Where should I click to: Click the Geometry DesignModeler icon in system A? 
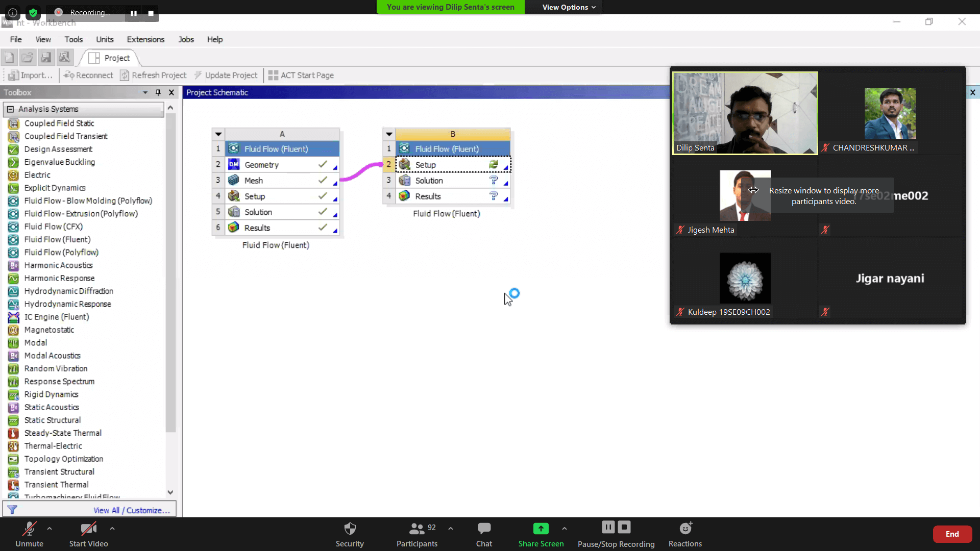click(x=234, y=164)
